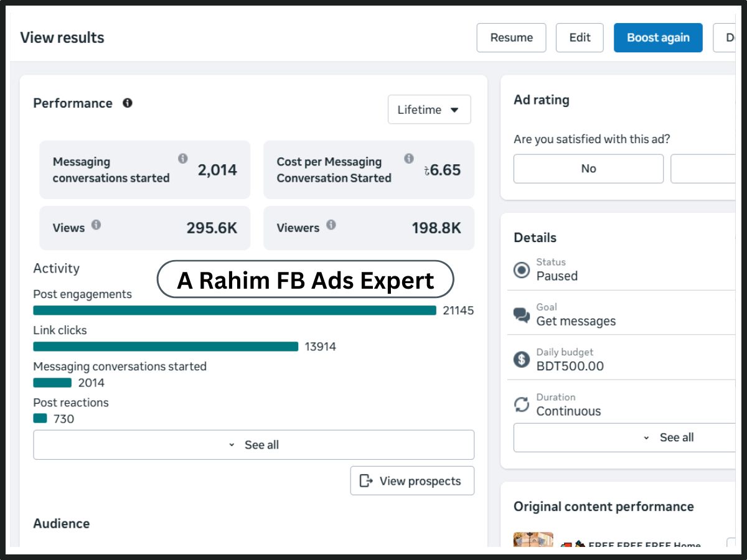
Task: Click the Ad rating heading
Action: tap(541, 100)
